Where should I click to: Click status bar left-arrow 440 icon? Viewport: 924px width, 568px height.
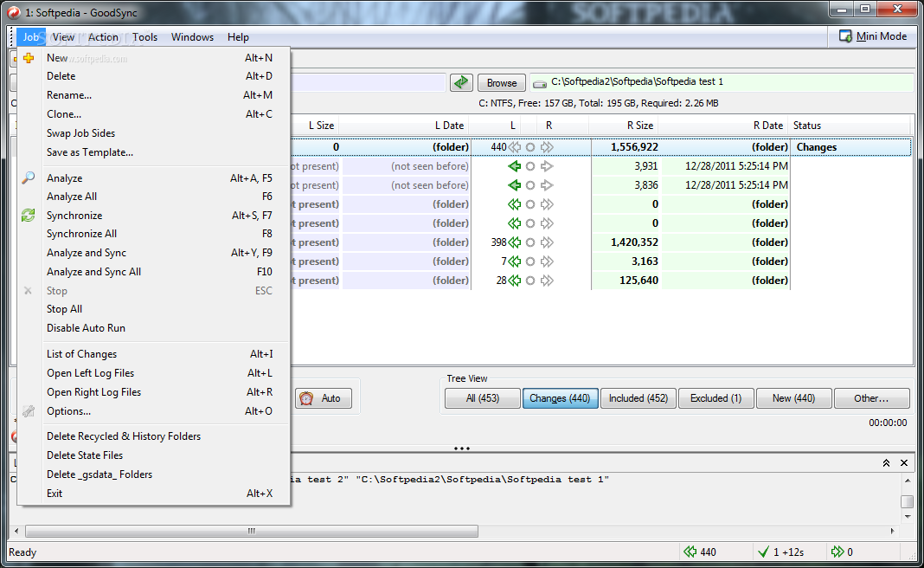click(690, 552)
